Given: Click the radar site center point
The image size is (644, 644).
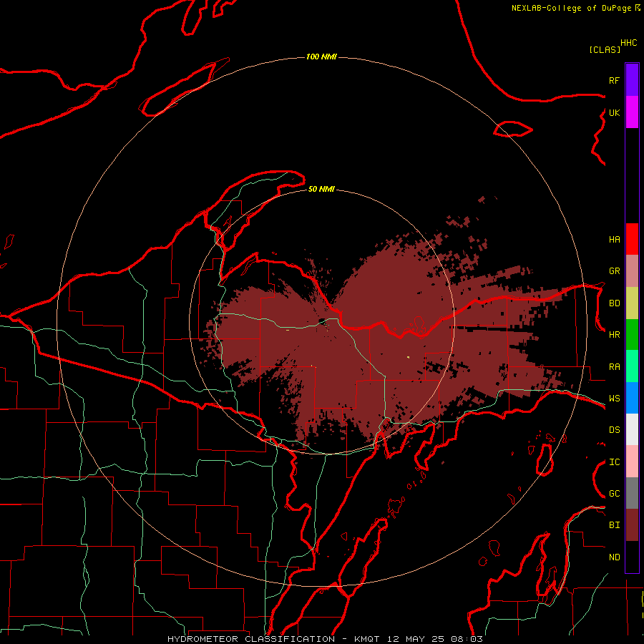Looking at the screenshot, I should click(x=323, y=321).
